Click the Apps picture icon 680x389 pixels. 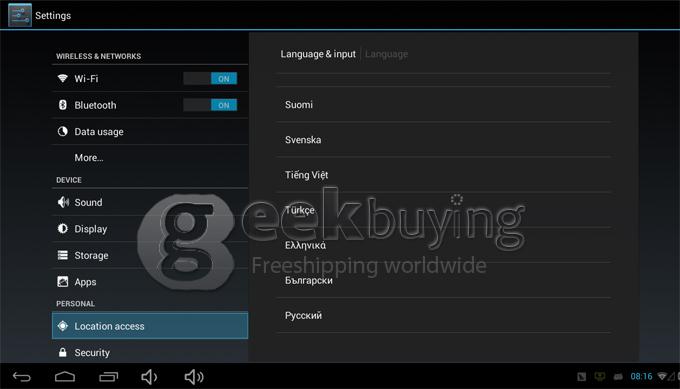click(62, 281)
